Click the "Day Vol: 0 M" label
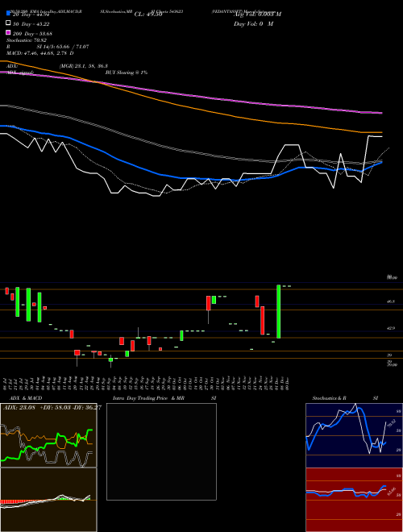The width and height of the screenshot is (403, 532). (x=253, y=23)
